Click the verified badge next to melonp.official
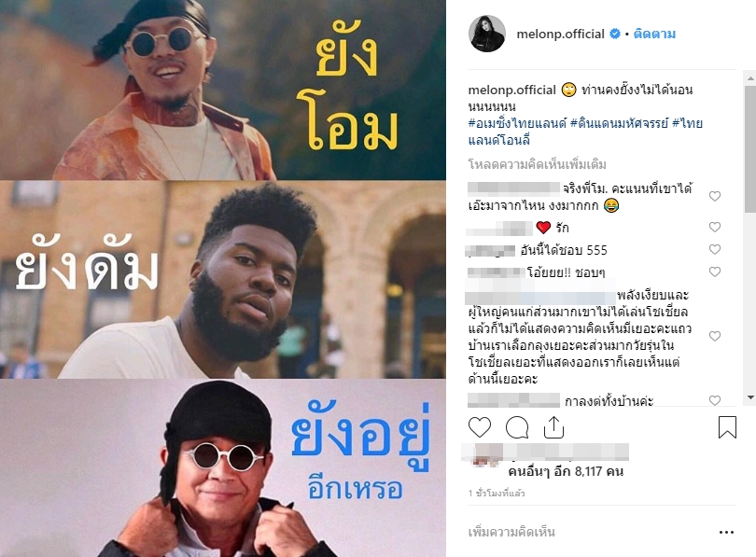The image size is (756, 557). pos(615,34)
